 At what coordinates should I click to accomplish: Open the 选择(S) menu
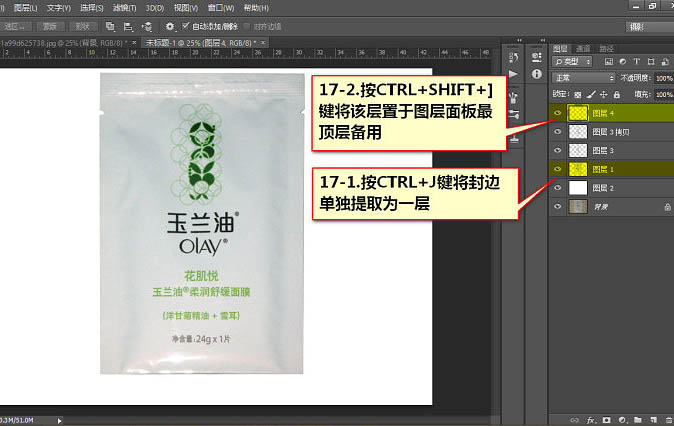point(92,8)
